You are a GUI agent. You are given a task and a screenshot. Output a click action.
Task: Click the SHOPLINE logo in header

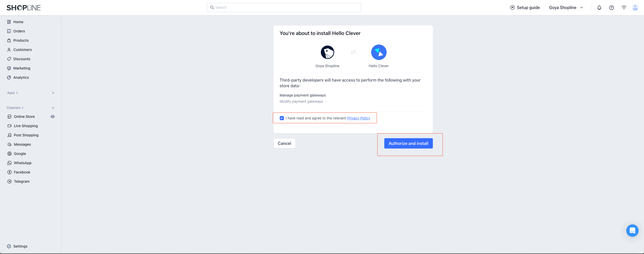[24, 8]
